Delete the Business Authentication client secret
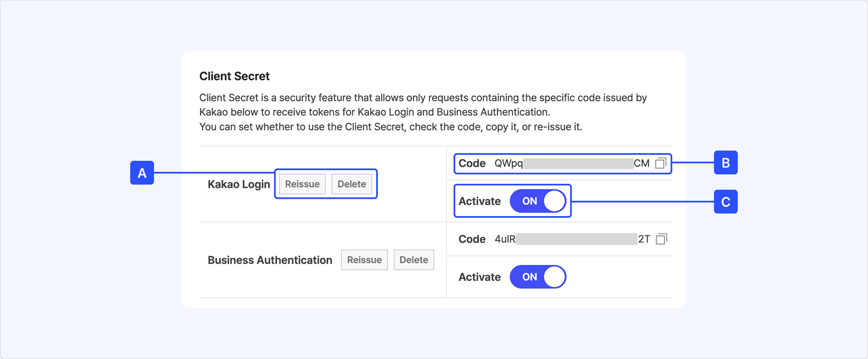 tap(414, 260)
